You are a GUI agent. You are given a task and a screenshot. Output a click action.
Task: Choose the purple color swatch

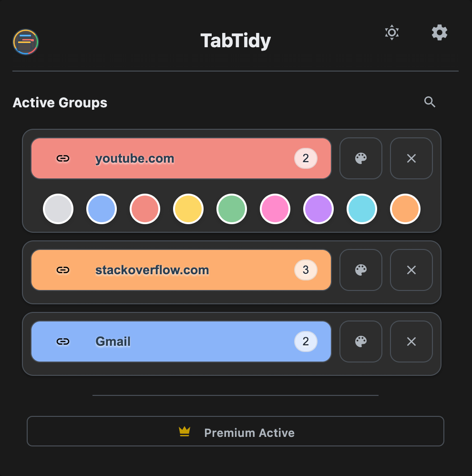(318, 209)
